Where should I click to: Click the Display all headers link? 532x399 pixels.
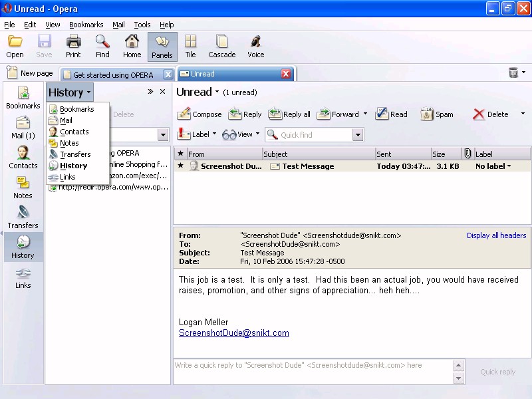click(x=496, y=235)
